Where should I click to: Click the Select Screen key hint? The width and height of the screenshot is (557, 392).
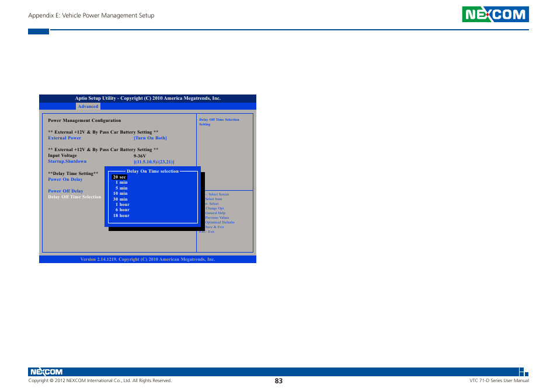tap(218, 194)
